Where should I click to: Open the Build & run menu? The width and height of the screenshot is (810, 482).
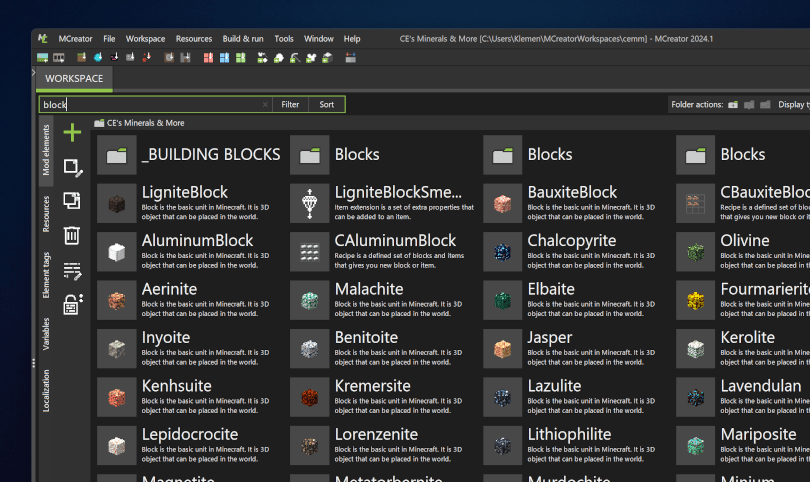coord(243,39)
